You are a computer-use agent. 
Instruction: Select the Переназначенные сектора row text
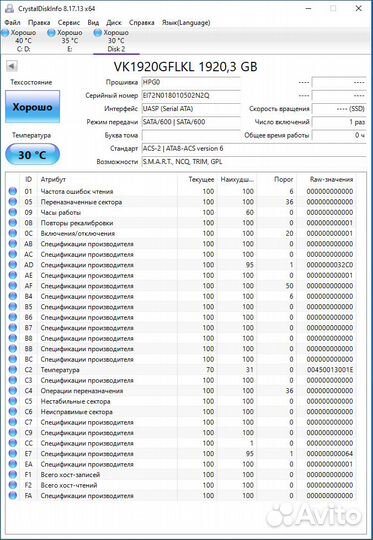81,202
